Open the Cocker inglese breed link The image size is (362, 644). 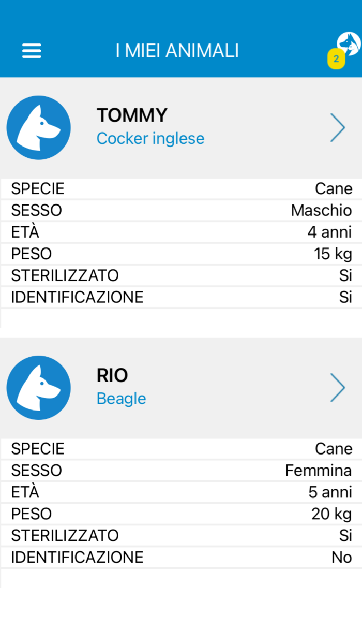(x=150, y=138)
